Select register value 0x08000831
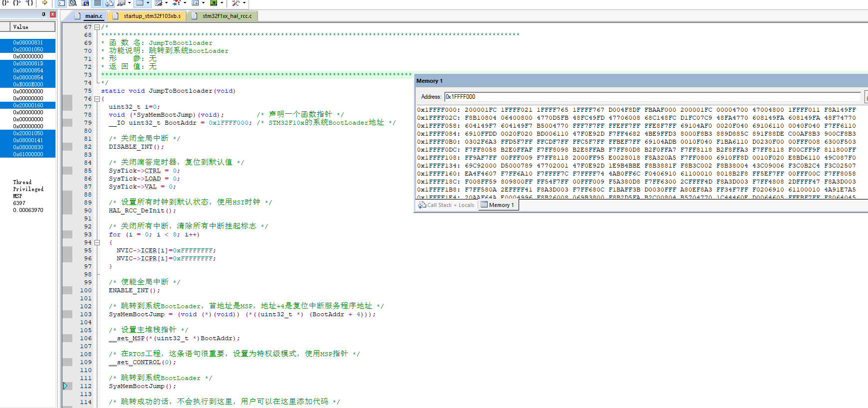The width and height of the screenshot is (868, 408). (28, 42)
